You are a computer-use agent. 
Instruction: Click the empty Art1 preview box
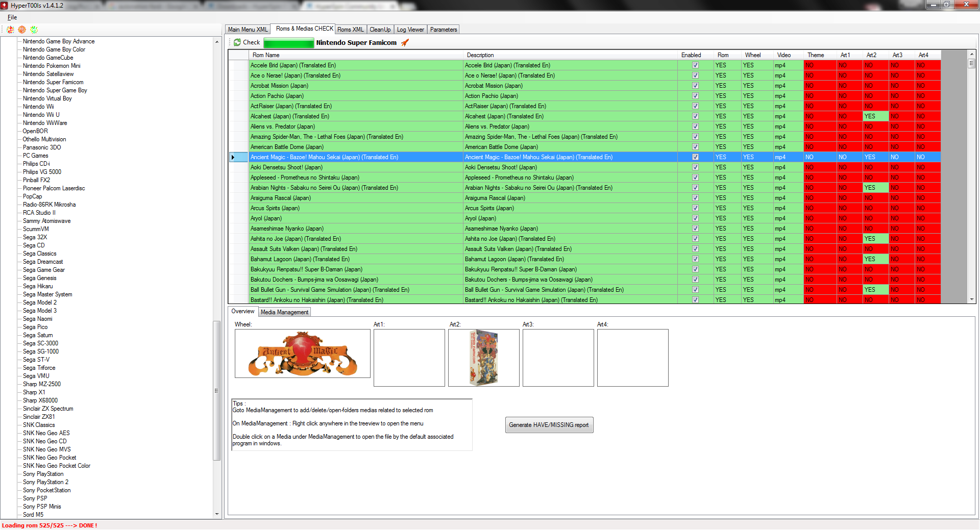coord(409,358)
